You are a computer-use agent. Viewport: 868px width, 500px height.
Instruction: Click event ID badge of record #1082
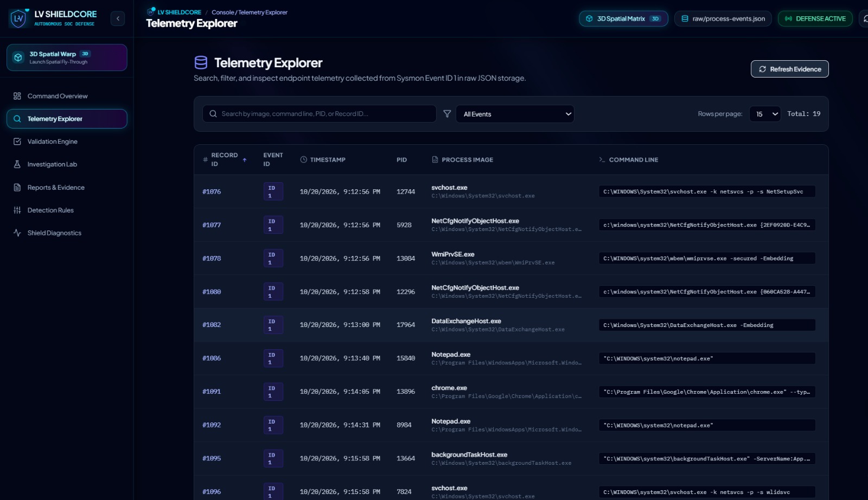click(273, 325)
